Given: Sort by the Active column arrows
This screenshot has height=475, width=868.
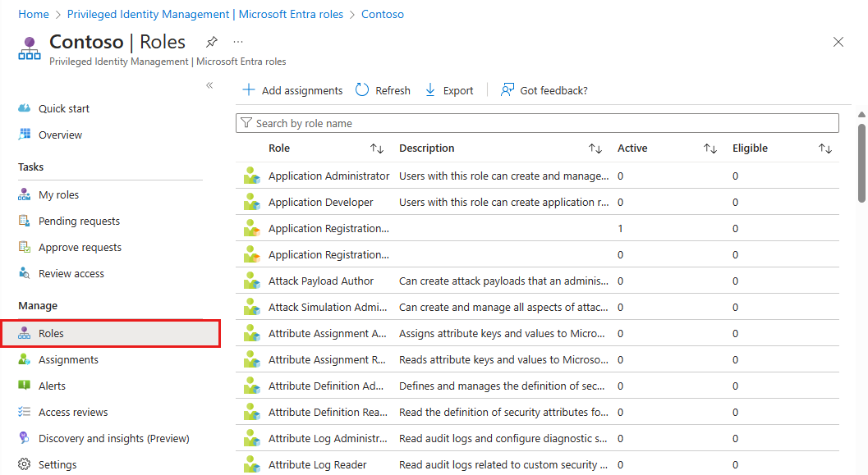Looking at the screenshot, I should pos(710,148).
